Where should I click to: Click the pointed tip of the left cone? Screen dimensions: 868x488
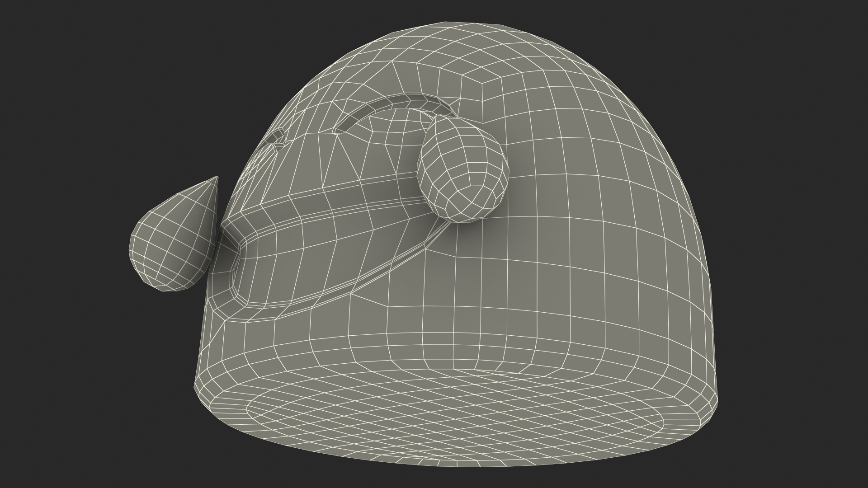pyautogui.click(x=217, y=178)
